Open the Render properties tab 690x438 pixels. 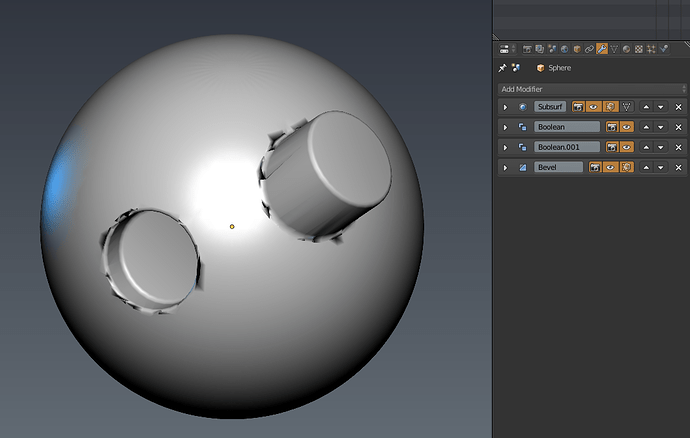click(x=527, y=49)
